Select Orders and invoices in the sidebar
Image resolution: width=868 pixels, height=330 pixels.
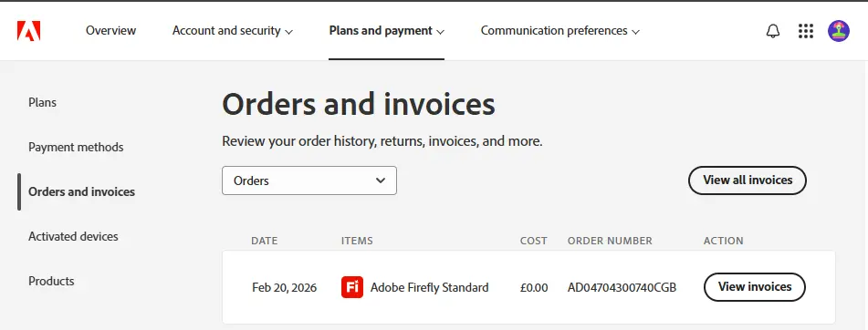click(81, 191)
